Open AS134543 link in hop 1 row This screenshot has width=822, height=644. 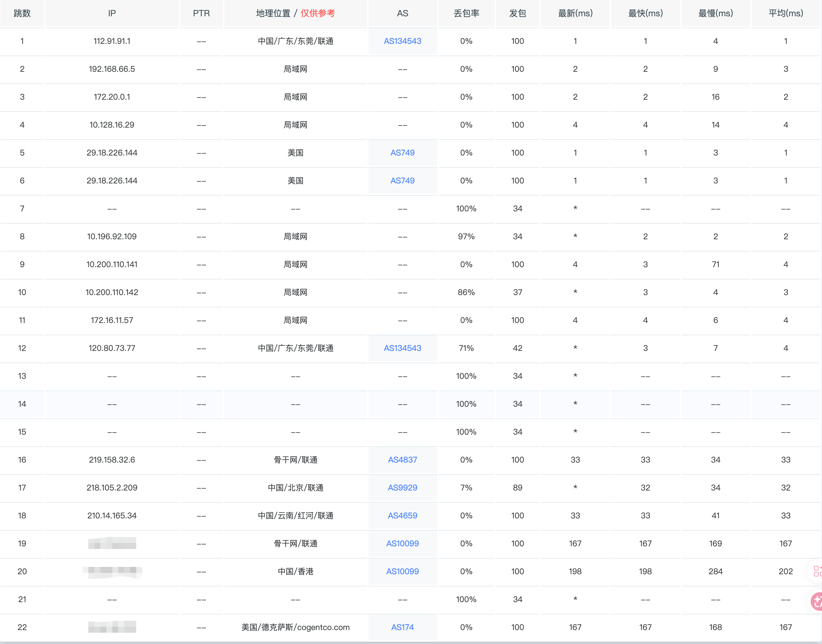pyautogui.click(x=402, y=41)
